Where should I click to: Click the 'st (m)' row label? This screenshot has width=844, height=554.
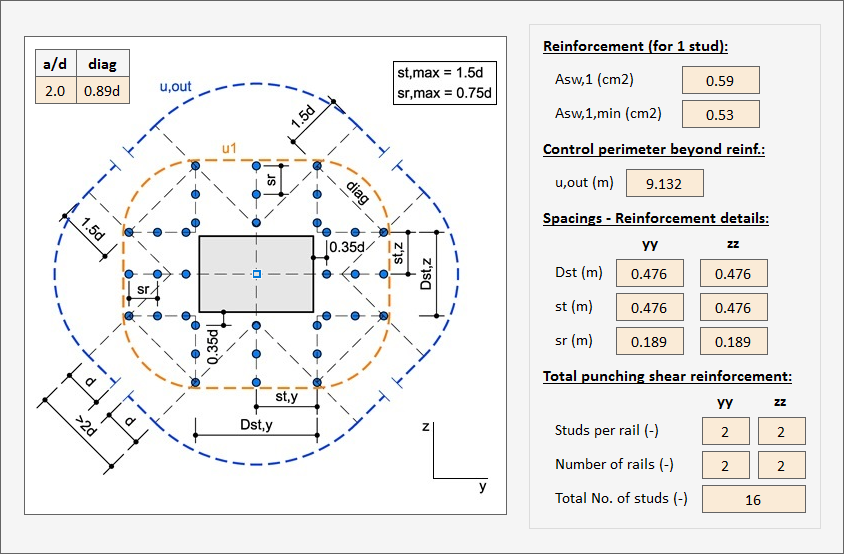(573, 306)
